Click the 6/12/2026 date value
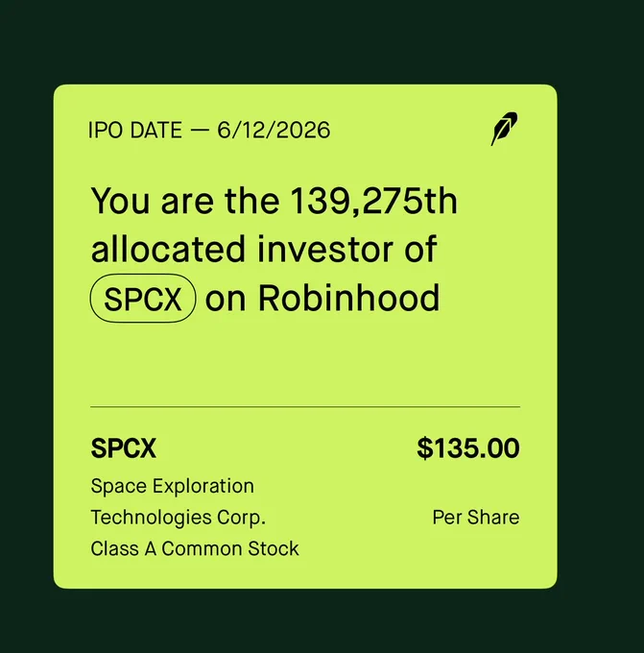644x653 pixels. pyautogui.click(x=274, y=130)
